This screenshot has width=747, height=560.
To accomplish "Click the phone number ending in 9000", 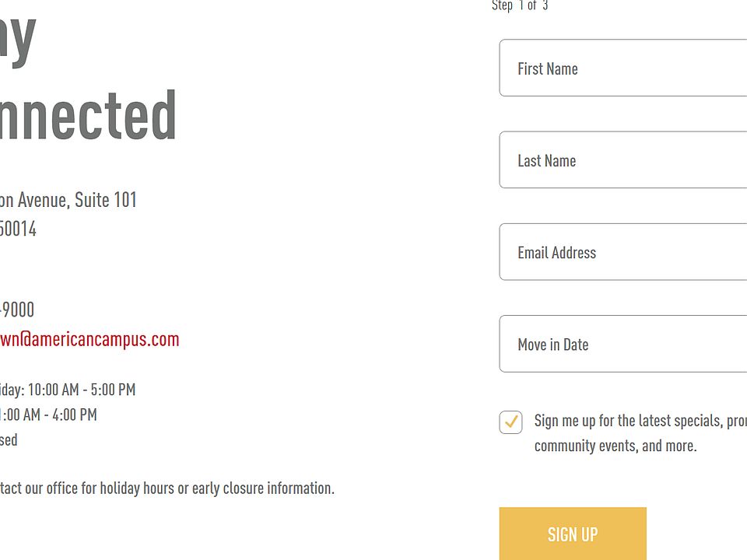I will [17, 310].
